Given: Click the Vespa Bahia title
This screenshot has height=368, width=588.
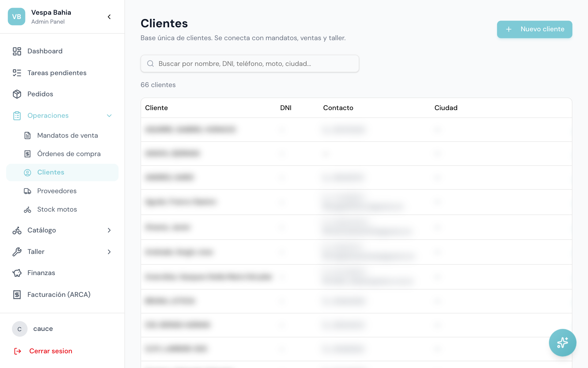Looking at the screenshot, I should [51, 13].
